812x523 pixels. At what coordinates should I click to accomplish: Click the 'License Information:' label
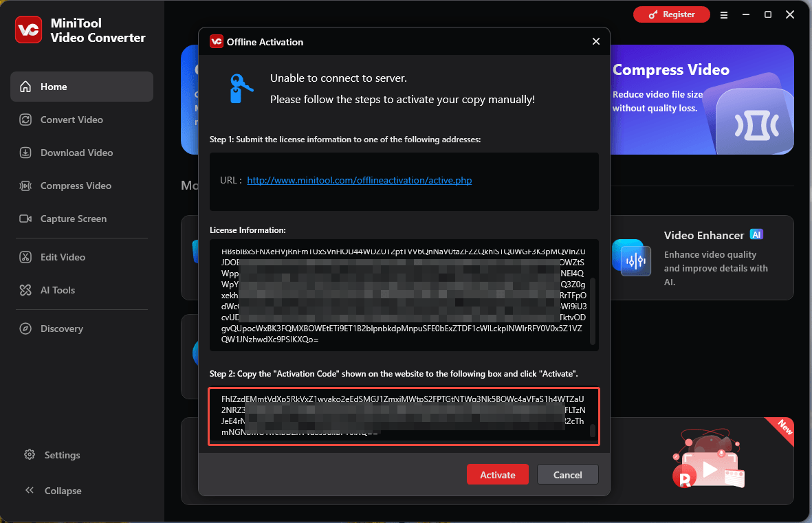(248, 230)
